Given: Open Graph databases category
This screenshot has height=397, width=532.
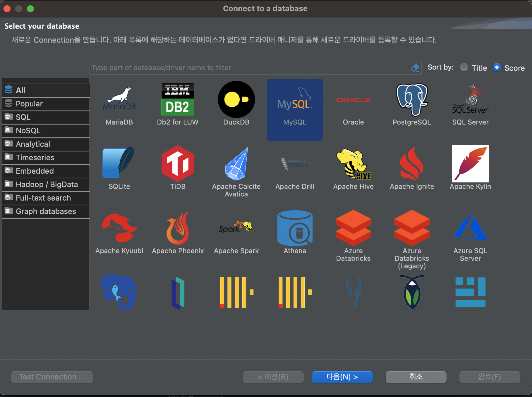Looking at the screenshot, I should click(46, 211).
